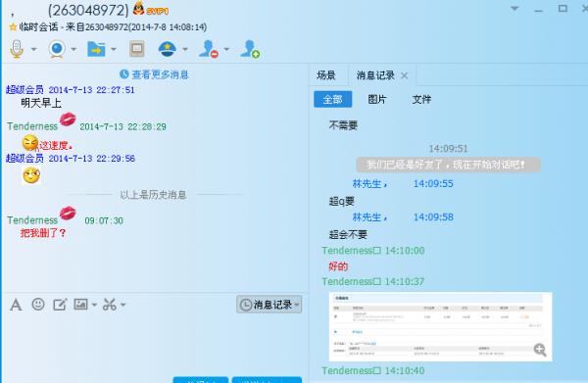This screenshot has height=383, width=588.
Task: Open remote desktop screen icon
Action: pos(137,49)
